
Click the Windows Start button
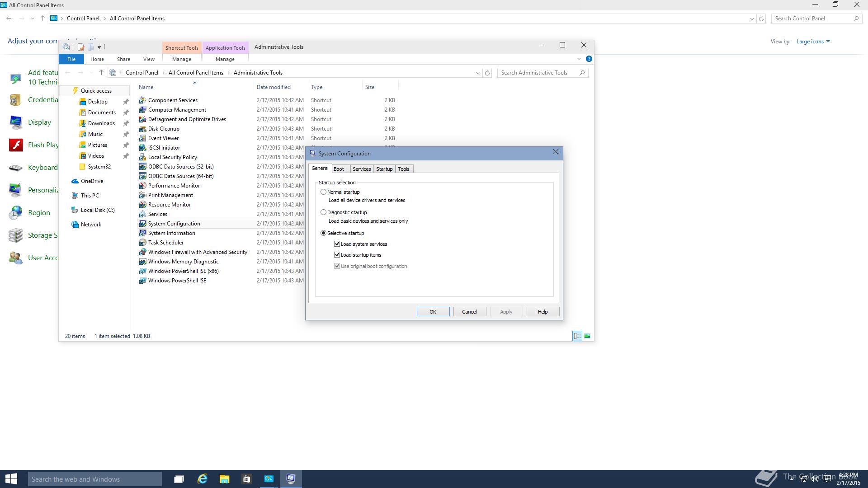tap(11, 479)
